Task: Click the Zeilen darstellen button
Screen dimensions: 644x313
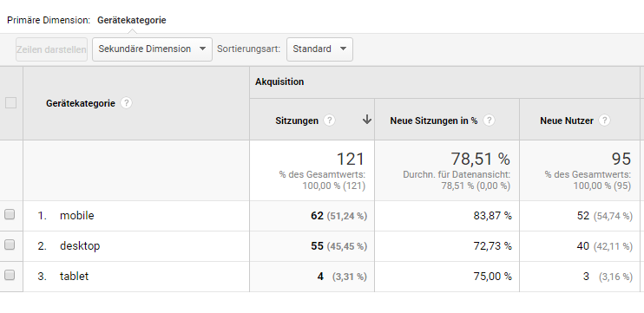Action: point(51,49)
